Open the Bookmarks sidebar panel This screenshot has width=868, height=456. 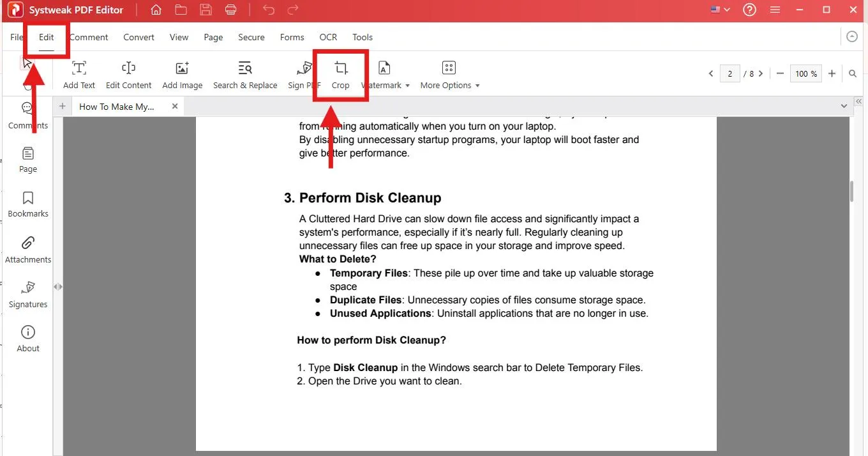28,204
